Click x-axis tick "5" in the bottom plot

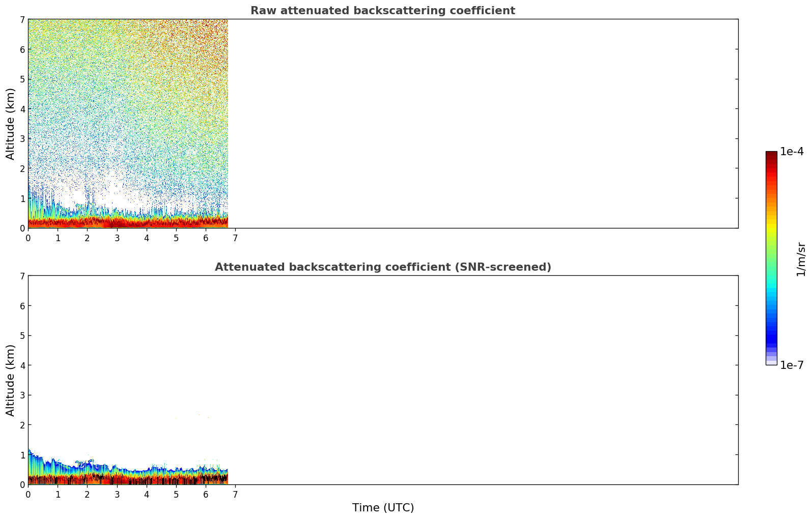click(176, 495)
